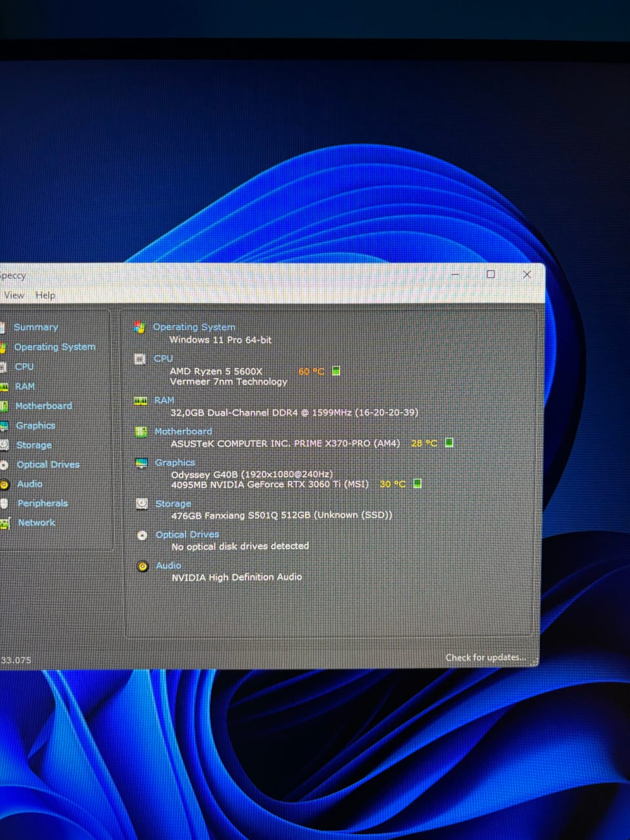Open the Operating System heading link
Screen dimensions: 630x840
(194, 327)
